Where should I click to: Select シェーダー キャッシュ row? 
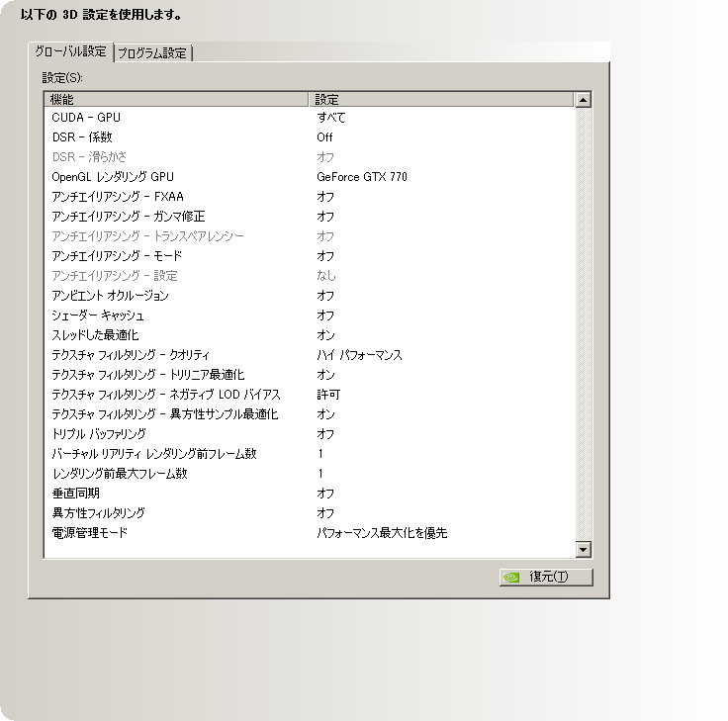tap(310, 315)
